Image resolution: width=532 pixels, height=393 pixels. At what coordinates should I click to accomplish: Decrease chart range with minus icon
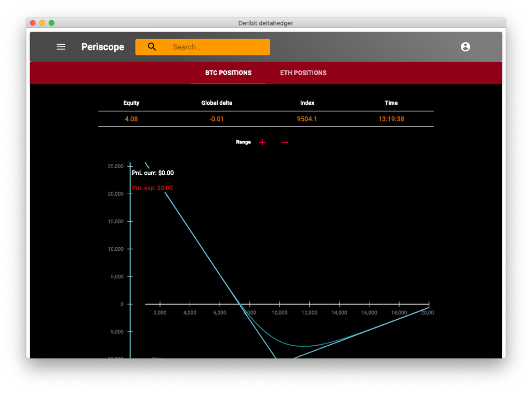[284, 142]
